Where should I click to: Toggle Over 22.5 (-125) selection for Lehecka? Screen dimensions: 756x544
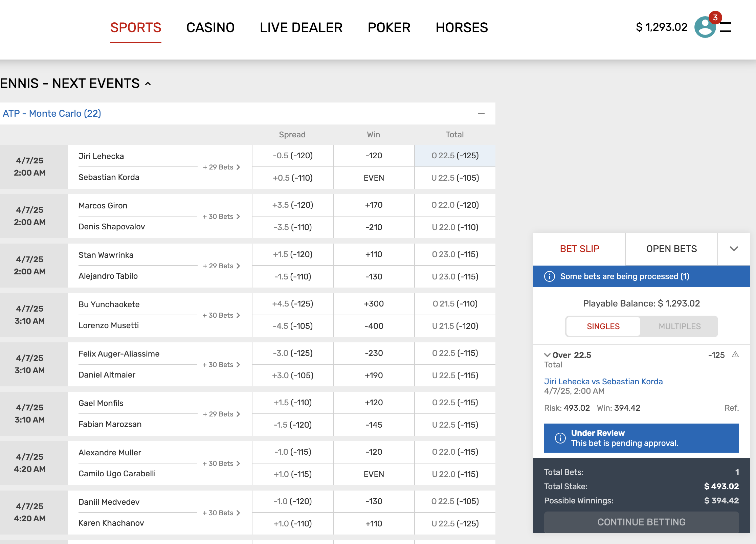click(455, 156)
